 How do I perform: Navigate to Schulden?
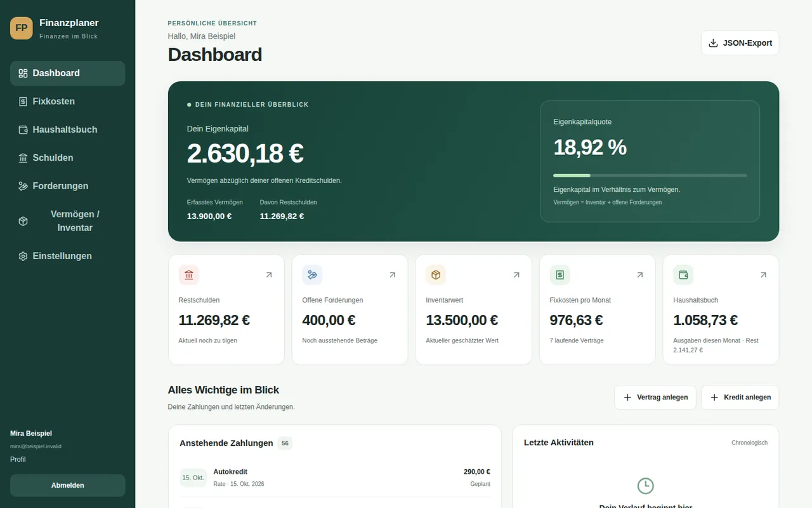coord(67,157)
